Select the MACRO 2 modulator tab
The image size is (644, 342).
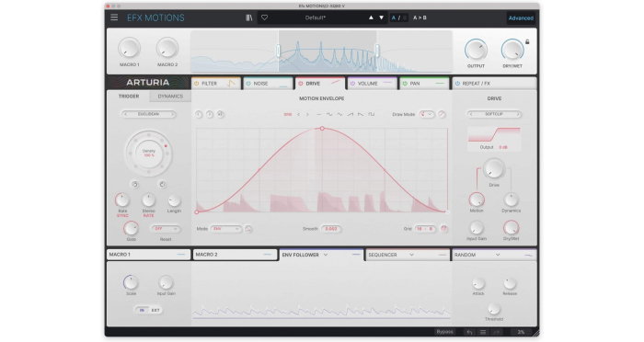click(235, 255)
